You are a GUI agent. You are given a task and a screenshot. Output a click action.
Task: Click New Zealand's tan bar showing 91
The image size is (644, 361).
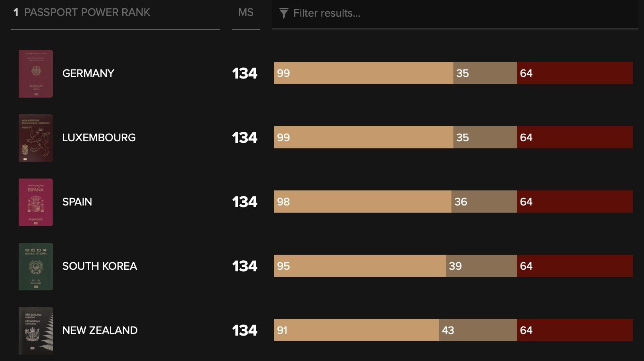pyautogui.click(x=356, y=330)
